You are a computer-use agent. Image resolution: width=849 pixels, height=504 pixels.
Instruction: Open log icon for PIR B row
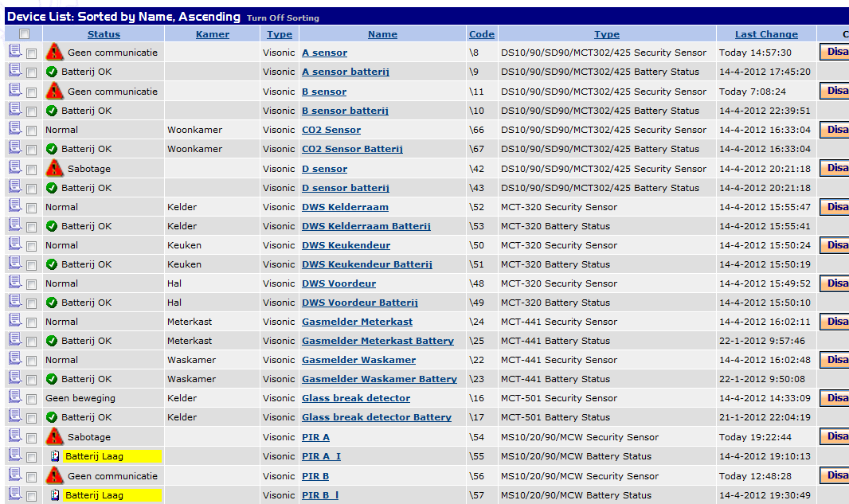pyautogui.click(x=15, y=475)
